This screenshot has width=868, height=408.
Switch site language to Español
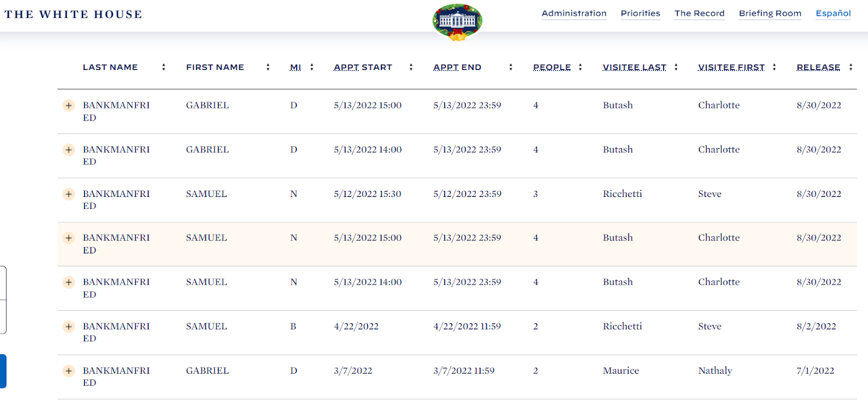833,14
